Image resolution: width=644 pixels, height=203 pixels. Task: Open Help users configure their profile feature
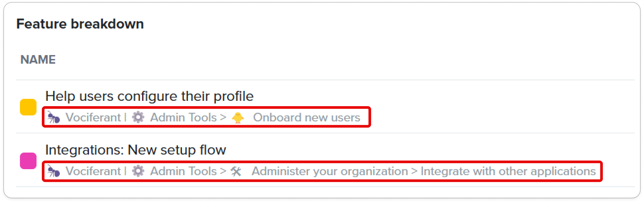click(x=149, y=96)
